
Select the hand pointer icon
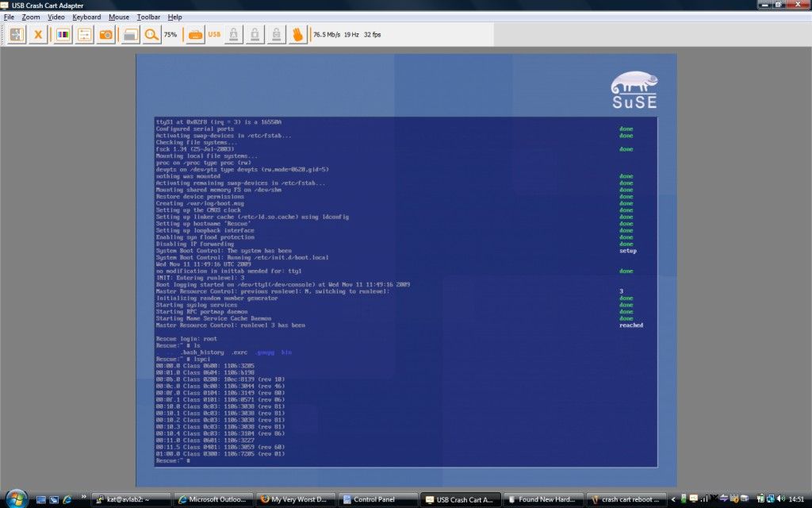point(299,34)
